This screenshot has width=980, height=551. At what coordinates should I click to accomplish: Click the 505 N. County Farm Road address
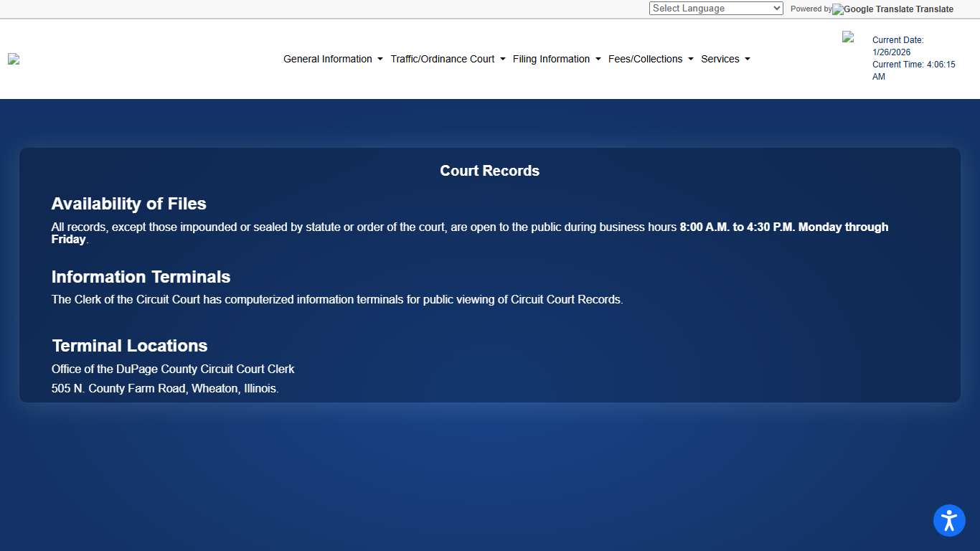(165, 388)
